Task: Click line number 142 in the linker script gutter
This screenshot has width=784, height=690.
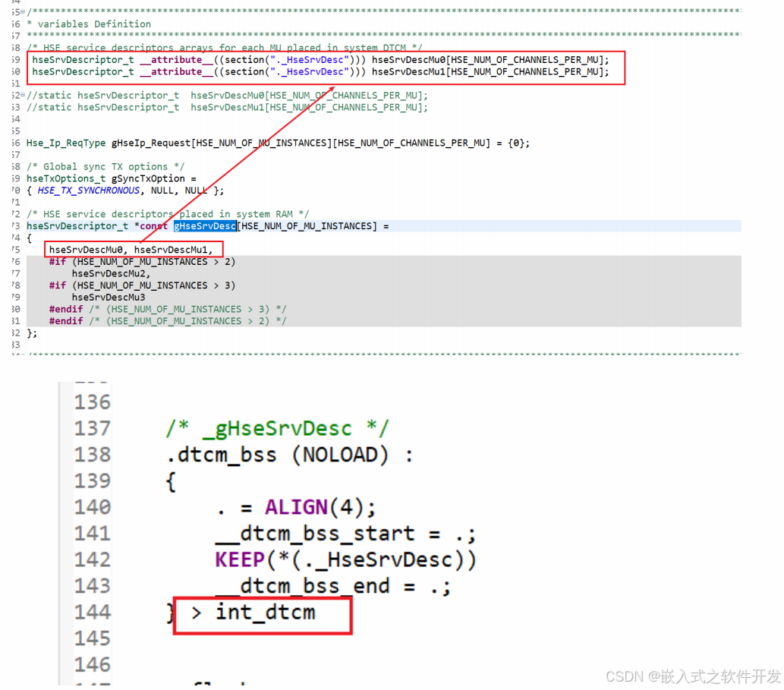Action: (92, 559)
